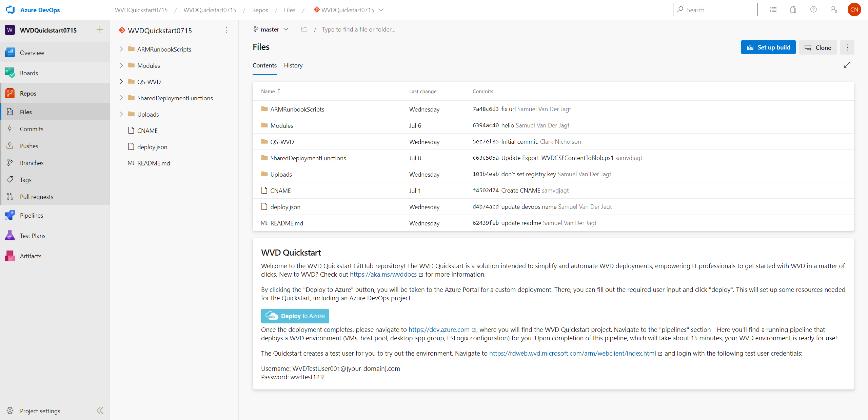The image size is (868, 420).
Task: Open the master branch dropdown
Action: pyautogui.click(x=271, y=29)
